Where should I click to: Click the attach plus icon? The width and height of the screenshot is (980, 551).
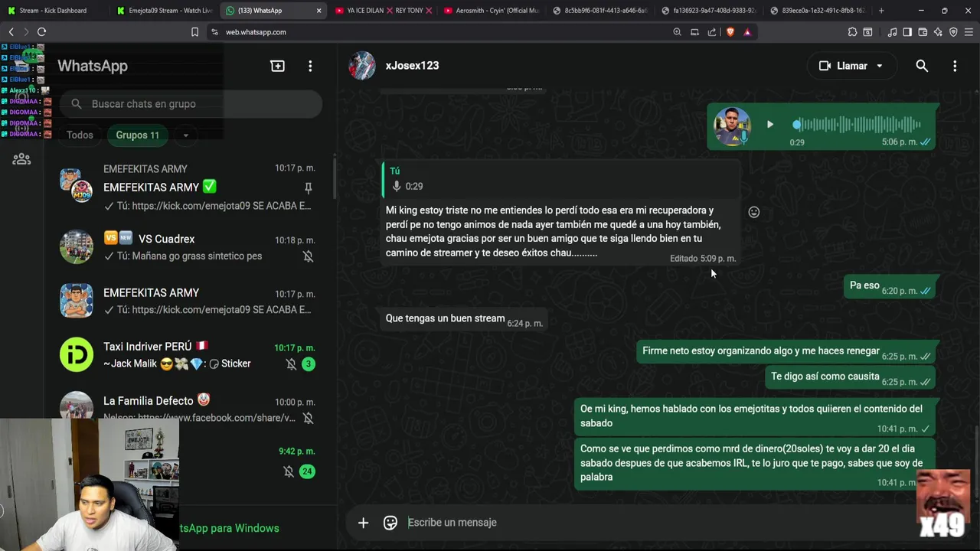(363, 523)
